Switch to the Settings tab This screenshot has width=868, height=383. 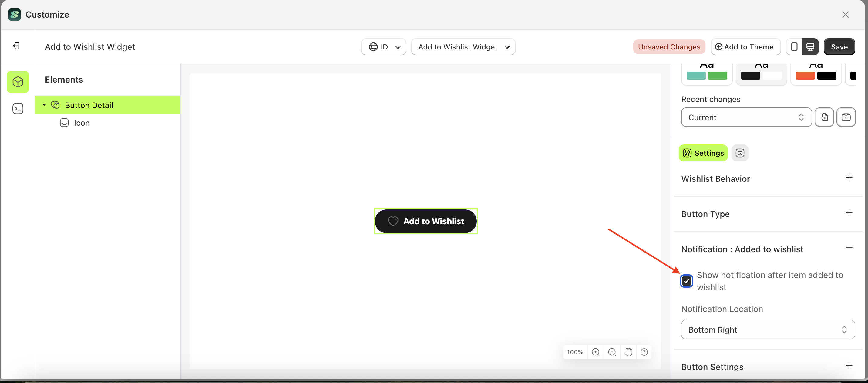point(703,153)
